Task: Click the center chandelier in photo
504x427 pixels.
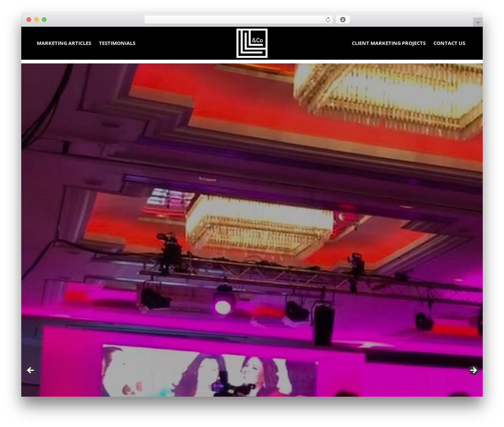Action: tap(259, 225)
